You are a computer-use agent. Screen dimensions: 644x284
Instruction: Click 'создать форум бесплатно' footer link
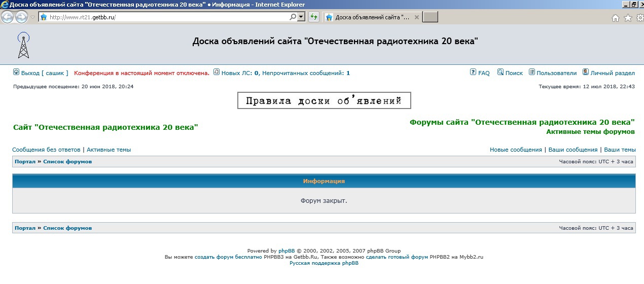(228, 257)
